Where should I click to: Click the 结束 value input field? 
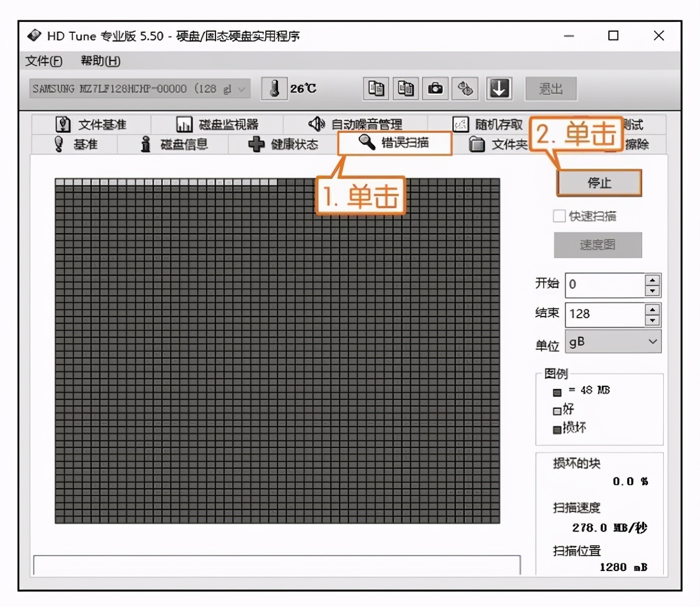click(x=605, y=314)
